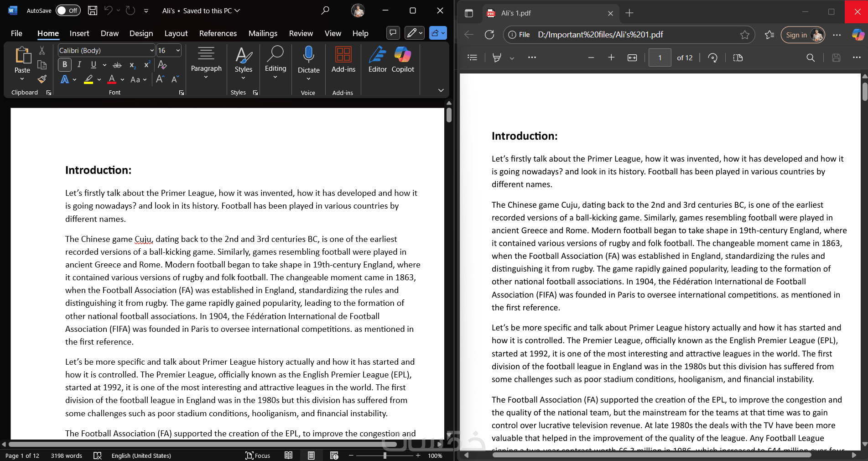Open the Add-ins store icon
Screen dimensions: 868x461
pyautogui.click(x=343, y=60)
